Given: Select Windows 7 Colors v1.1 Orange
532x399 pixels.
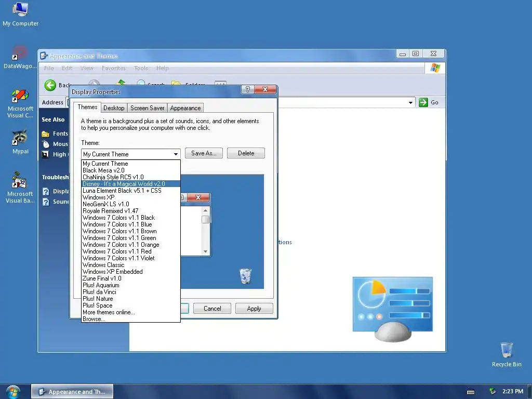Looking at the screenshot, I should (x=130, y=245).
